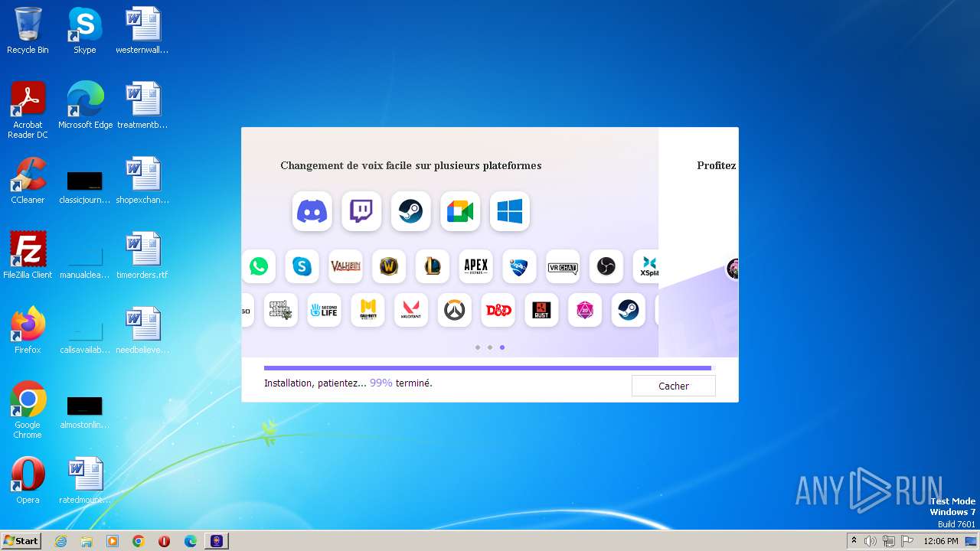Select the needbelieve Word document

(x=142, y=330)
